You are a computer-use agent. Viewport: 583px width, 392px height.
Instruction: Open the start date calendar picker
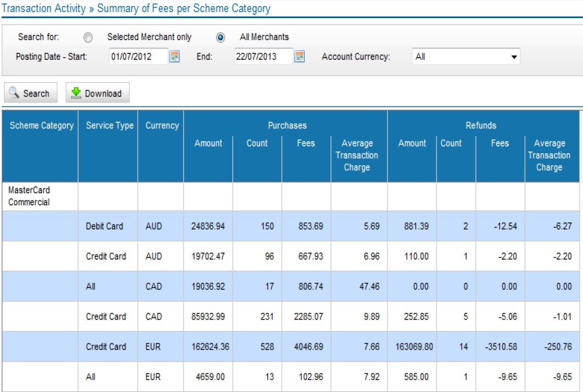pos(175,57)
